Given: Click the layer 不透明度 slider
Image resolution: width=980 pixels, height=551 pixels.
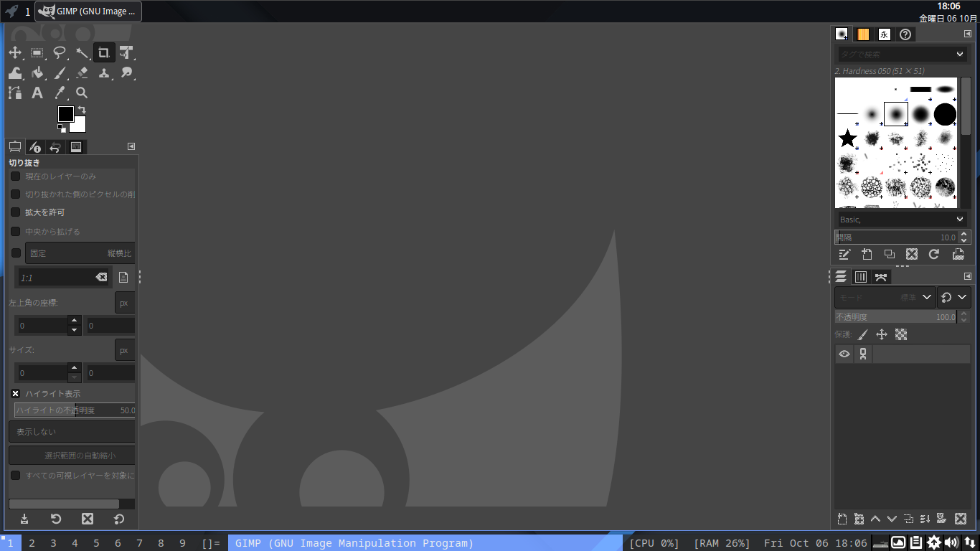Looking at the screenshot, I should [896, 316].
